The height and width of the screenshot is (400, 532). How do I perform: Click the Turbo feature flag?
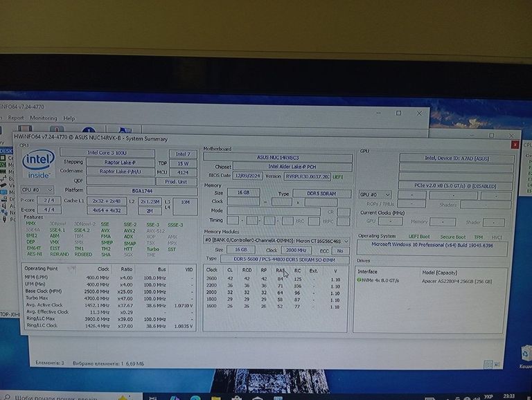click(152, 248)
